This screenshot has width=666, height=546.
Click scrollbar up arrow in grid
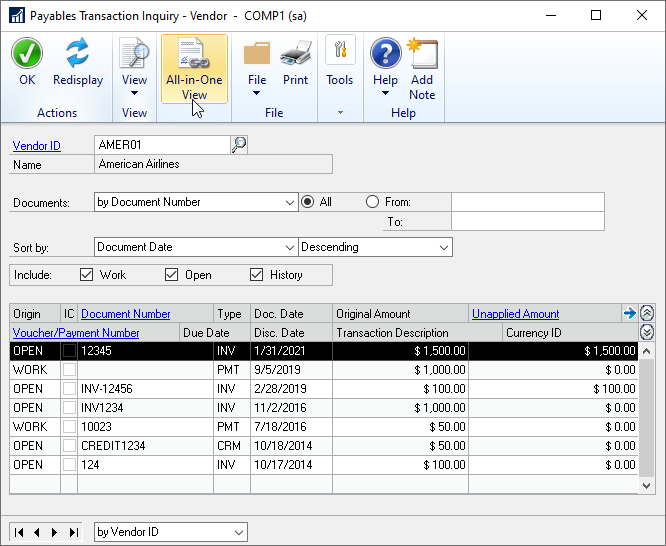[646, 351]
